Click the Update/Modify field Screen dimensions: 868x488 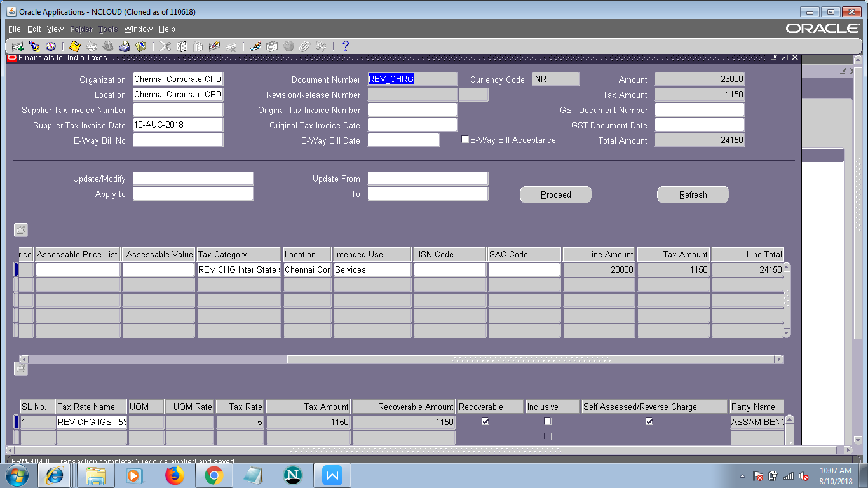[194, 179]
